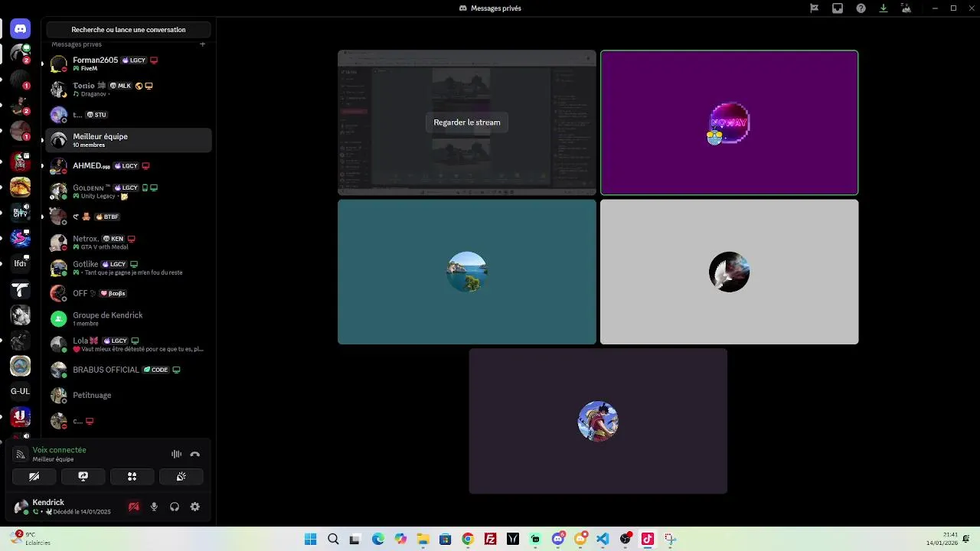Open conversation with Forman2605

(x=129, y=64)
